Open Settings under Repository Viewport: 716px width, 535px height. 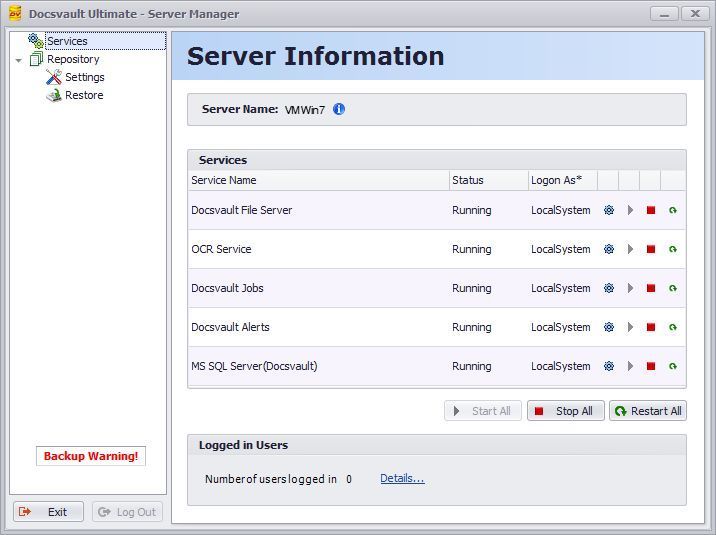click(x=84, y=77)
